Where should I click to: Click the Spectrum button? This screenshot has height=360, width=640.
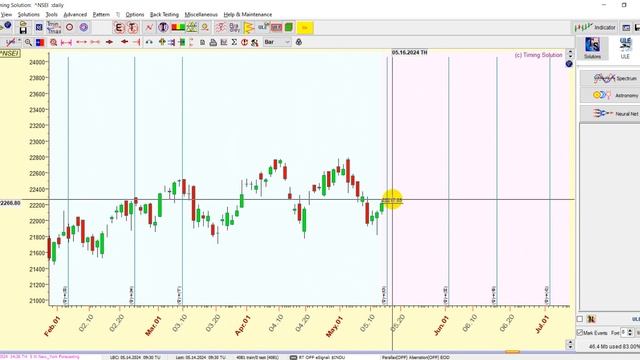coord(610,78)
